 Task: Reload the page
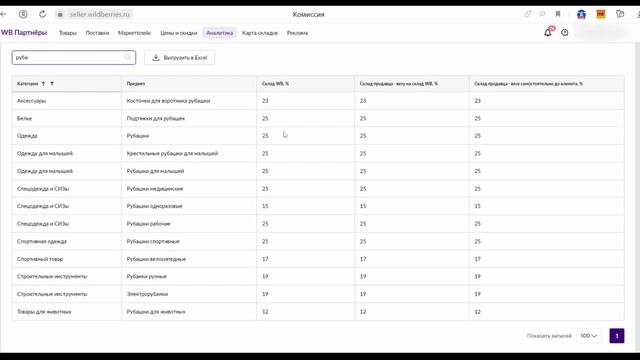pyautogui.click(x=42, y=14)
